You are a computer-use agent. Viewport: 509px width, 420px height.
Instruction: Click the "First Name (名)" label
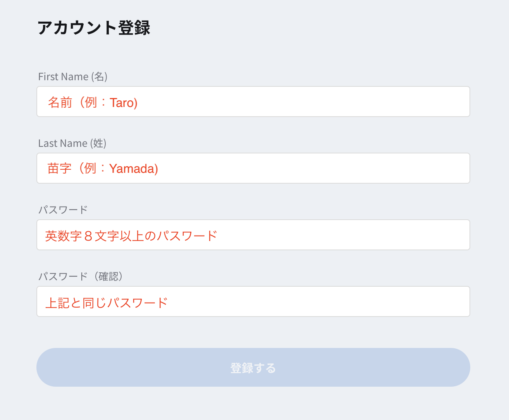[73, 77]
